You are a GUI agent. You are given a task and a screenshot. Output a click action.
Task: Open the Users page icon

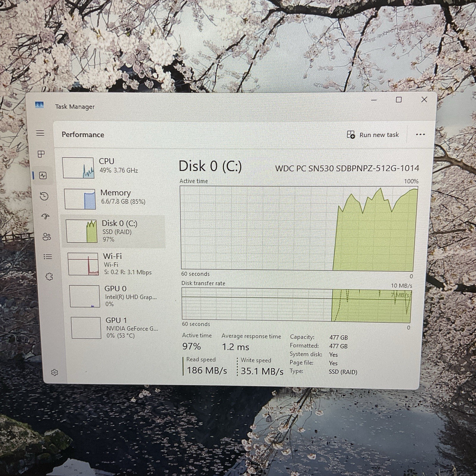tap(47, 237)
